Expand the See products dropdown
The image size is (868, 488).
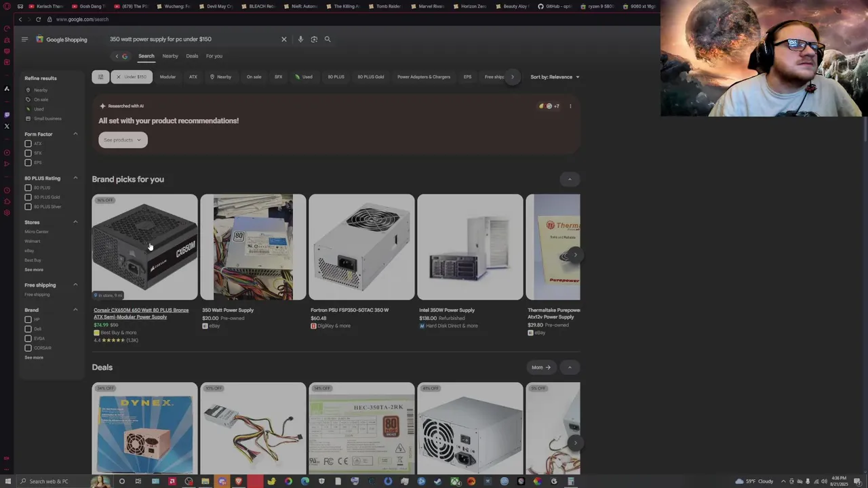(123, 140)
